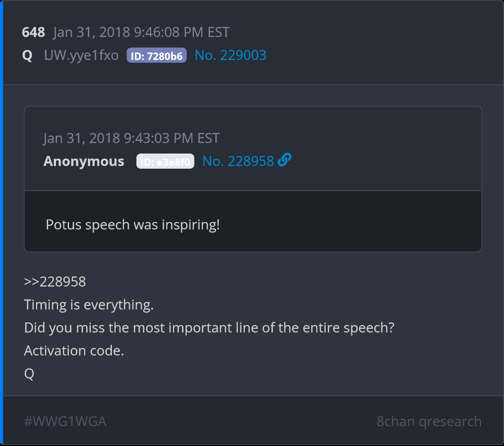Image resolution: width=504 pixels, height=446 pixels.
Task: Click the ID: 7280b6 badge
Action: 156,56
